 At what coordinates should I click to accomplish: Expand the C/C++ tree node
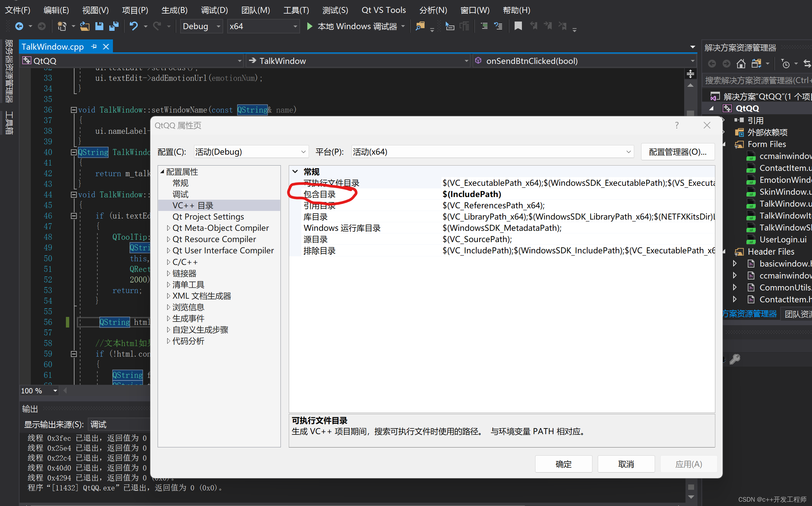[x=168, y=262]
